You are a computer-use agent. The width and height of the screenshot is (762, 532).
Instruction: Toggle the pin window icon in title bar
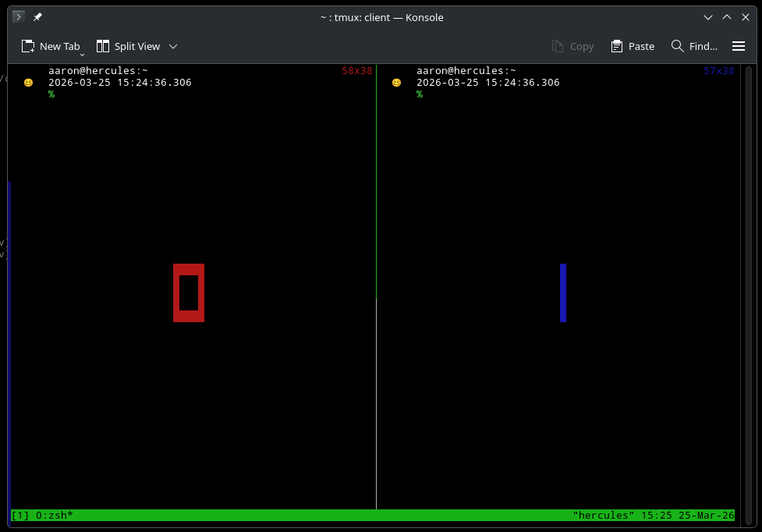coord(37,17)
